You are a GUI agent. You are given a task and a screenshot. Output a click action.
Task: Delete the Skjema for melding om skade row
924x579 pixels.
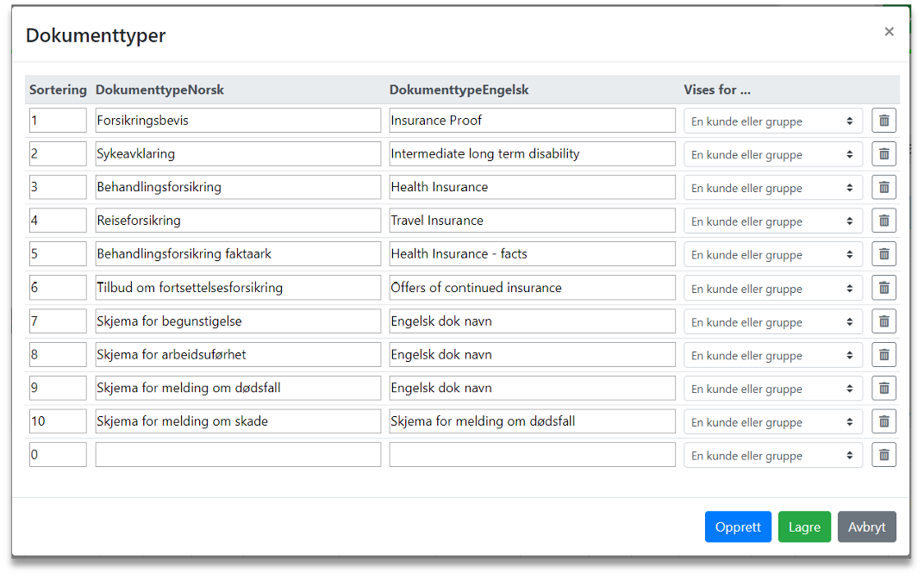(883, 421)
